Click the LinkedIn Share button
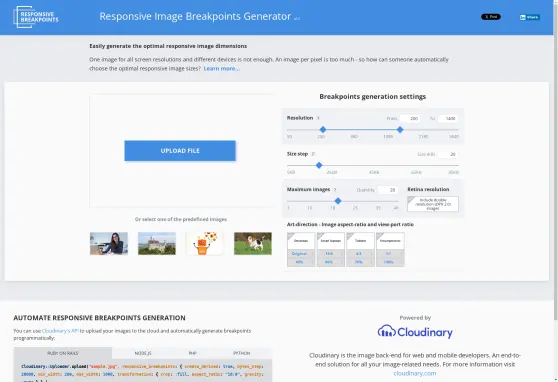The height and width of the screenshot is (382, 558). (x=530, y=17)
